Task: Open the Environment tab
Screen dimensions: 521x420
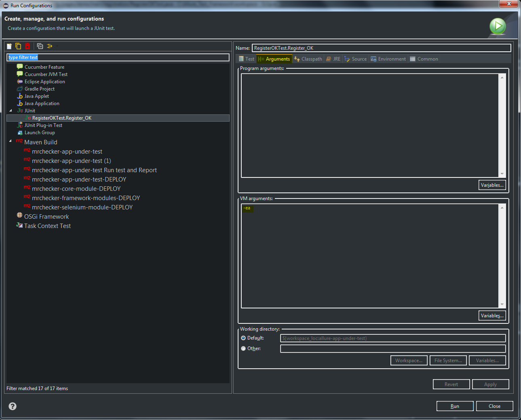Action: tap(388, 59)
